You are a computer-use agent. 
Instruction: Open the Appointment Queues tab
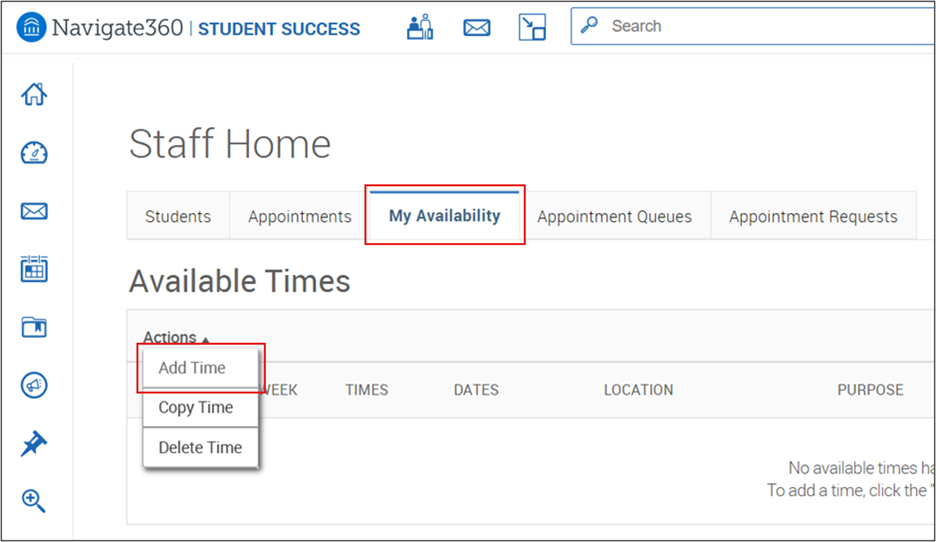coord(614,216)
